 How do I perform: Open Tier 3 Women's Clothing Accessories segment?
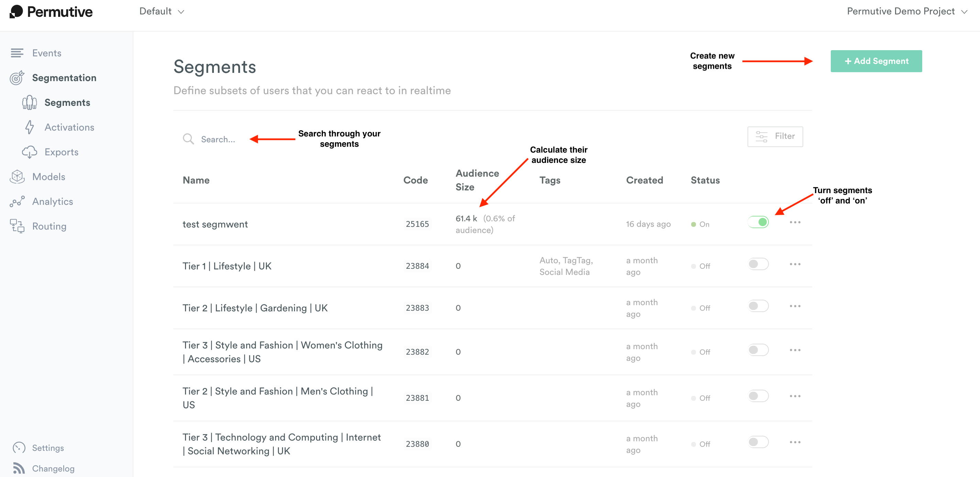click(282, 352)
